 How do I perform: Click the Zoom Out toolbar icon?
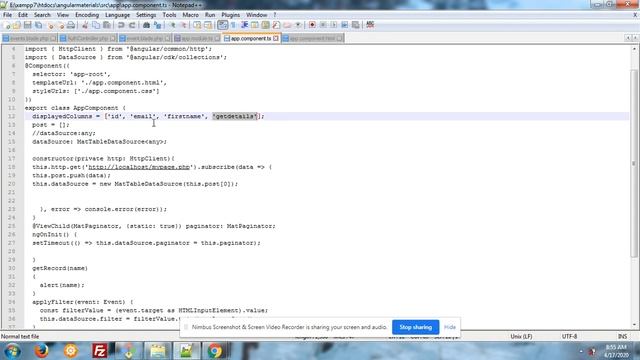pos(183,25)
